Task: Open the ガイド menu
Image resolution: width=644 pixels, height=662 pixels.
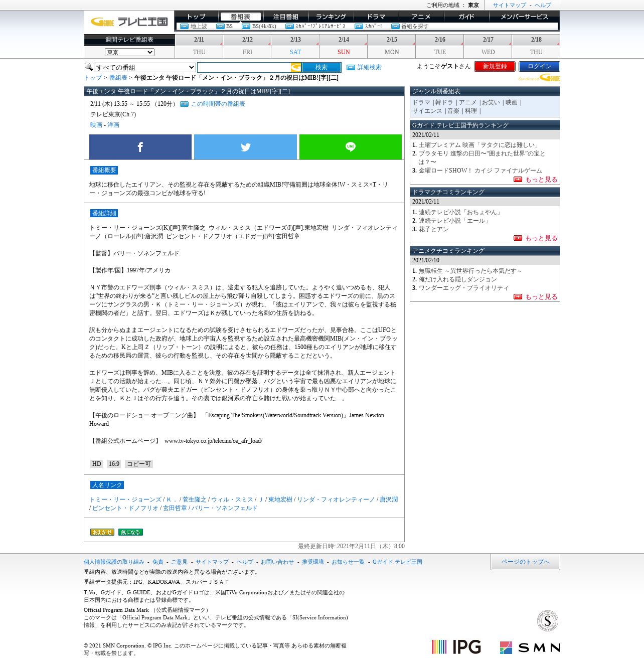Action: [466, 17]
